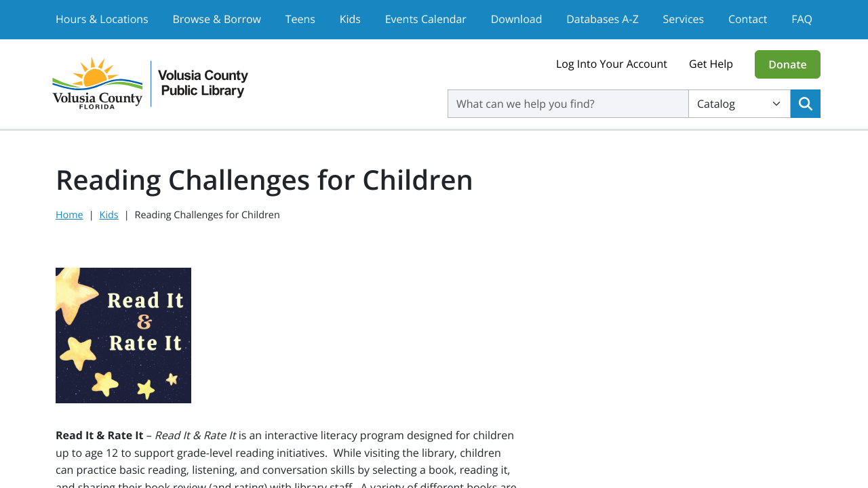Viewport: 868px width, 488px height.
Task: Navigate to Databases A-Z
Action: coord(602,19)
